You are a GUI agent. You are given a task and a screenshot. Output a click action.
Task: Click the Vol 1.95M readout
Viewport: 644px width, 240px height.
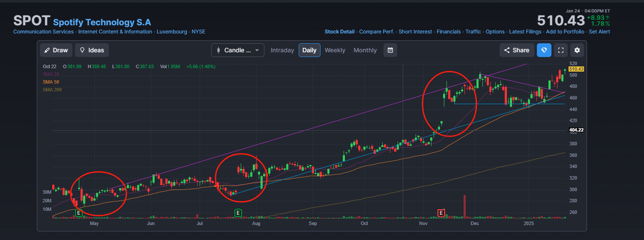(x=170, y=66)
